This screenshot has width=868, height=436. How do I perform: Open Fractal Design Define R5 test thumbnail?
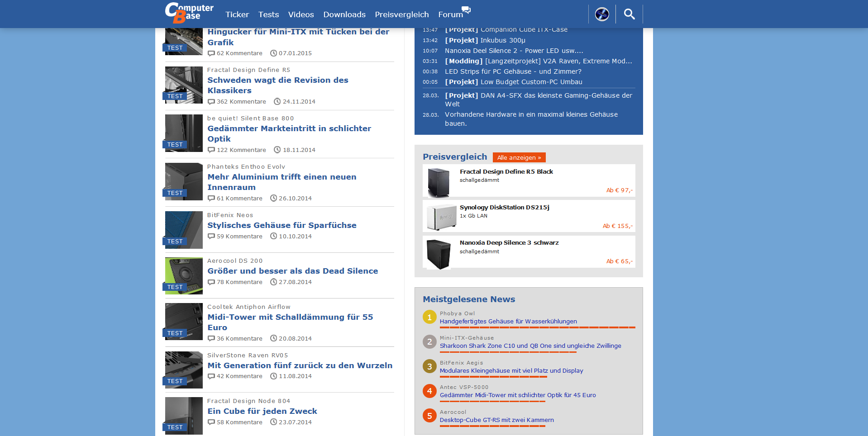184,85
